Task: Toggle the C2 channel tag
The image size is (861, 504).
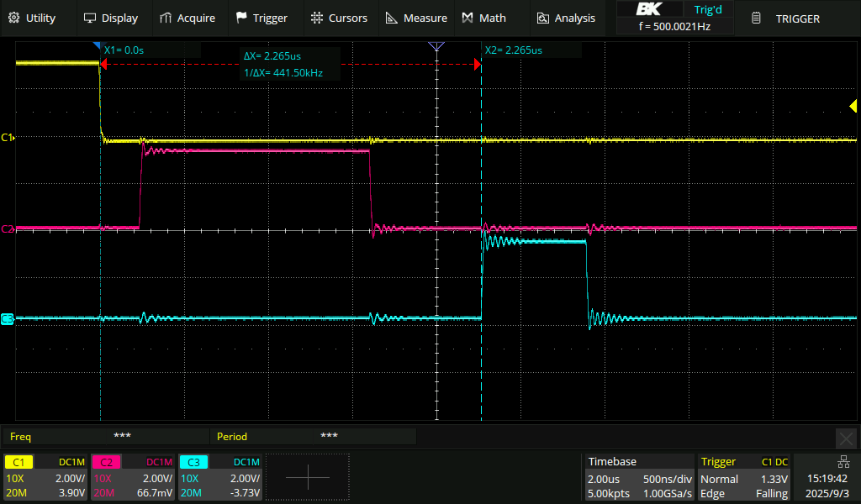Action: click(x=106, y=462)
